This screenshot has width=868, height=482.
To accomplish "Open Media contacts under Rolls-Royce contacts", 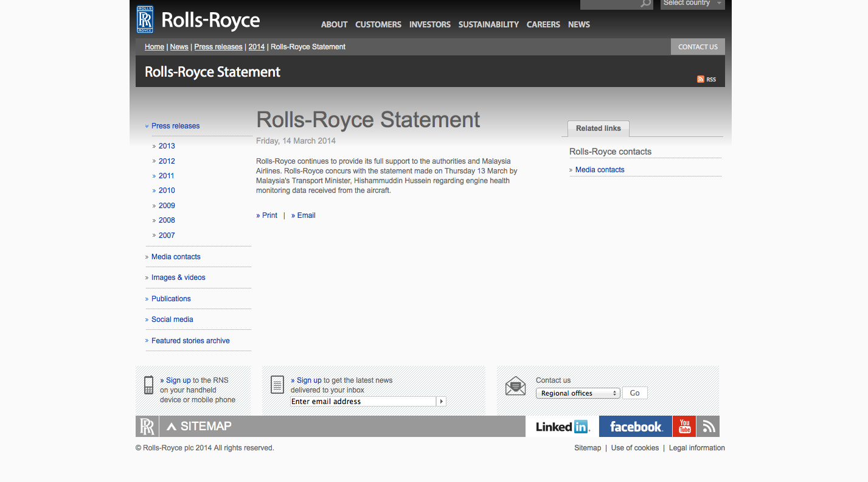I will point(600,170).
